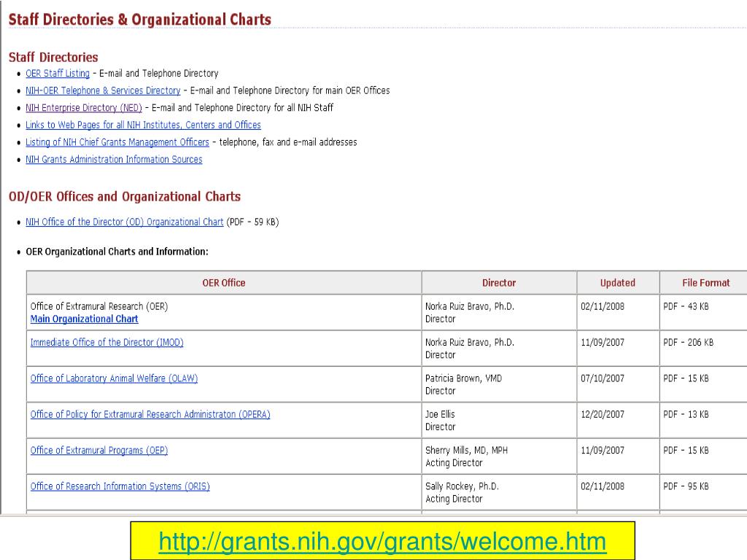The image size is (747, 560).
Task: Click the '12/20/2007' updated date cell
Action: point(618,421)
